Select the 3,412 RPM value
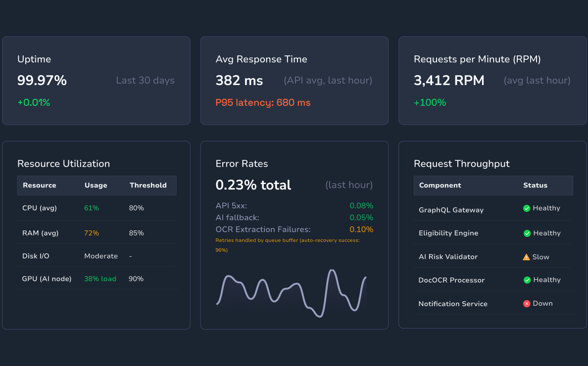 pyautogui.click(x=449, y=81)
